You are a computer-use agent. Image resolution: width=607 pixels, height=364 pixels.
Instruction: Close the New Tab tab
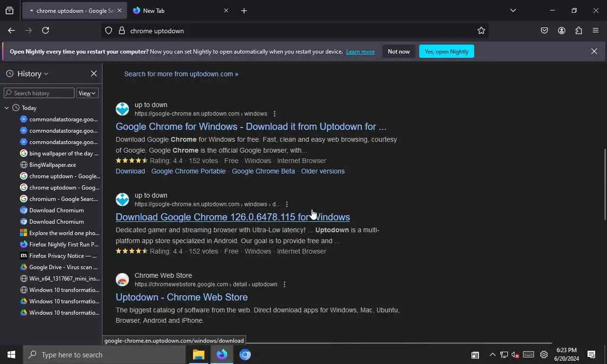[226, 10]
